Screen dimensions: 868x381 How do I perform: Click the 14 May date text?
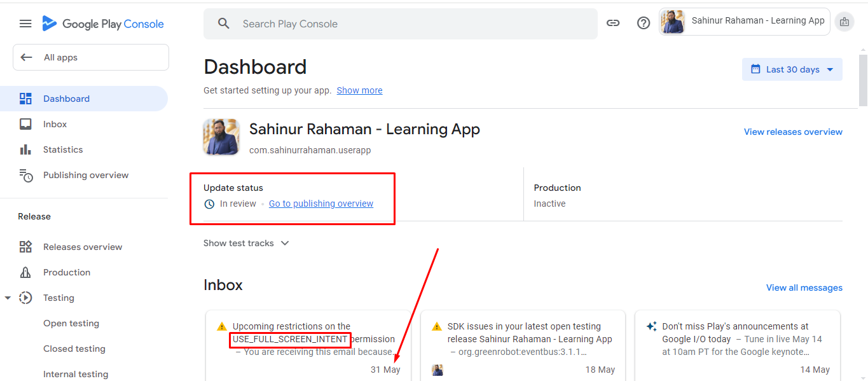(815, 370)
